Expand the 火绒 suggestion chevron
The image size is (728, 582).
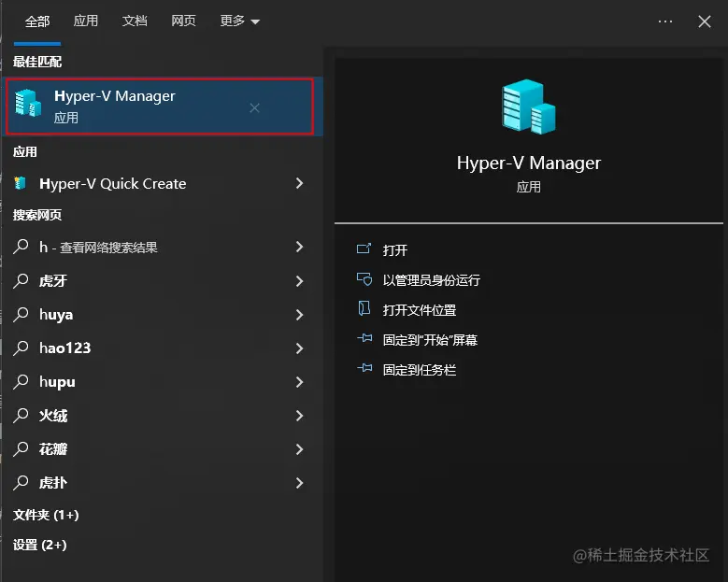click(299, 416)
